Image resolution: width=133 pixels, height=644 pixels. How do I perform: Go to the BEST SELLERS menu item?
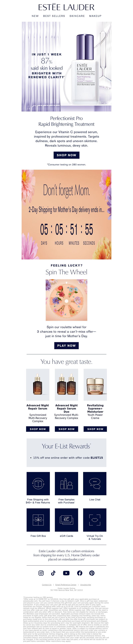click(54, 16)
